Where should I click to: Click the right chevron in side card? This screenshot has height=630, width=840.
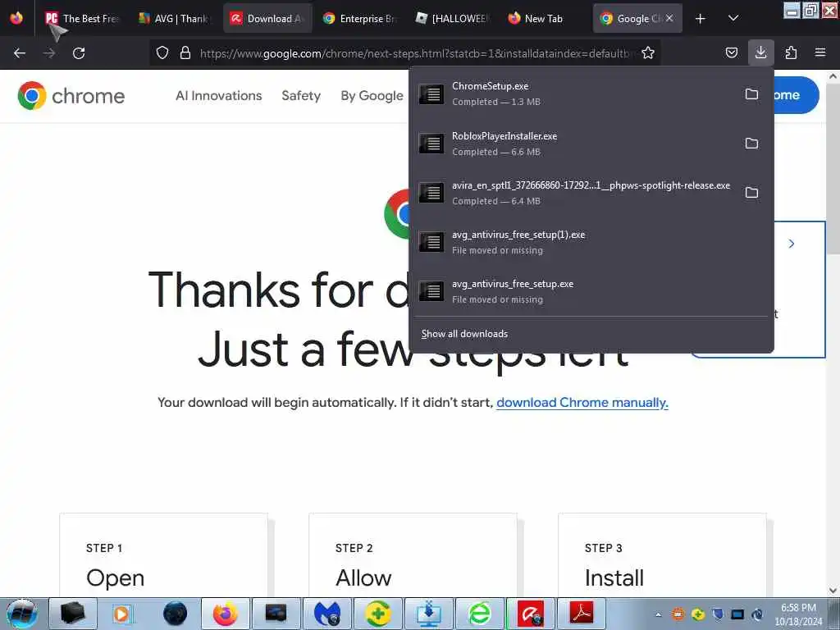[x=792, y=244]
